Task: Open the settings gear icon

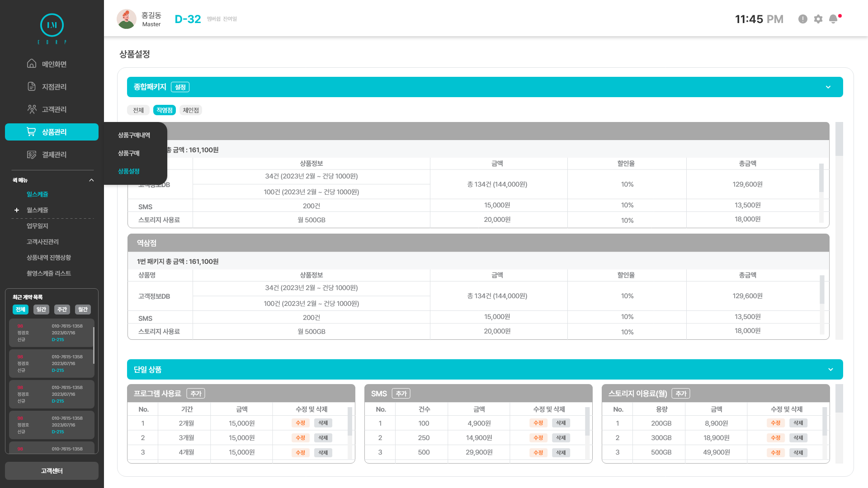Action: click(x=818, y=19)
